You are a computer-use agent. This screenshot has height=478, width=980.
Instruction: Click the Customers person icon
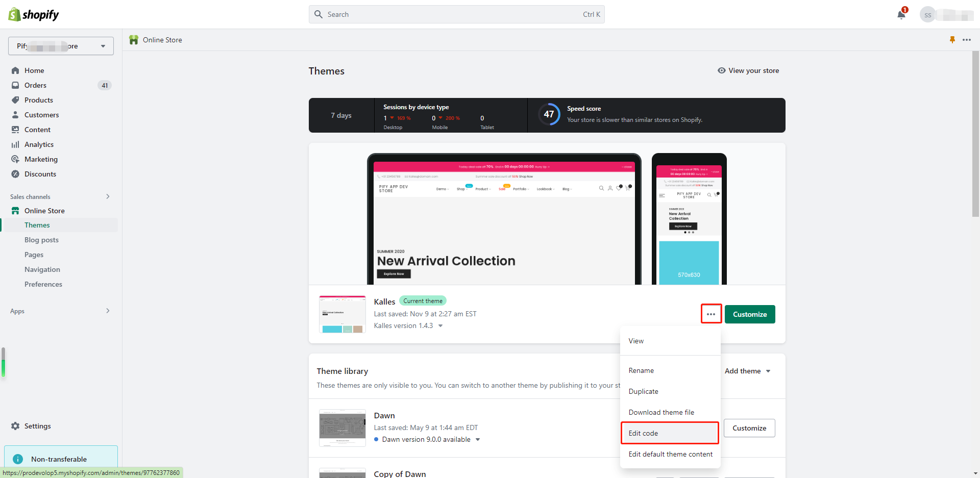(x=15, y=115)
